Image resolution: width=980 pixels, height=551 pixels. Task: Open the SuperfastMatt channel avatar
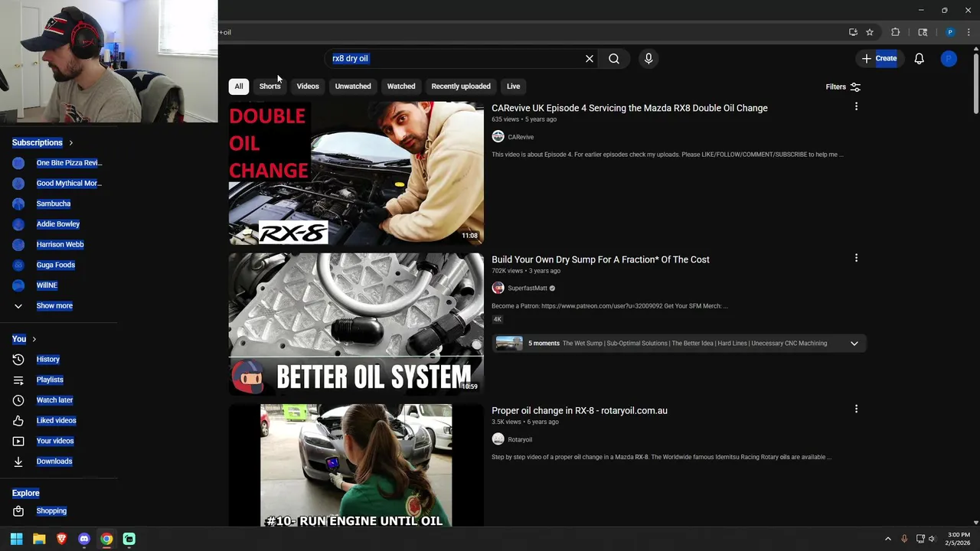[x=498, y=288]
